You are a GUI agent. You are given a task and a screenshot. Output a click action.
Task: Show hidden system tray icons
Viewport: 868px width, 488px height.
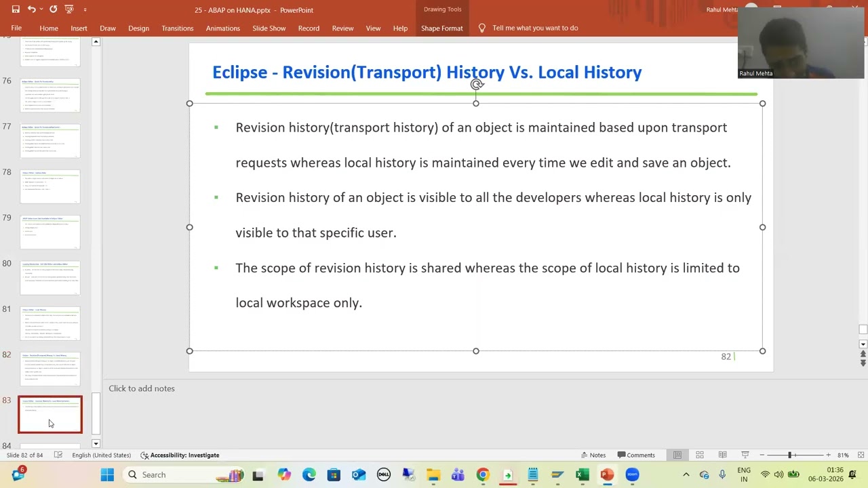coord(686,474)
